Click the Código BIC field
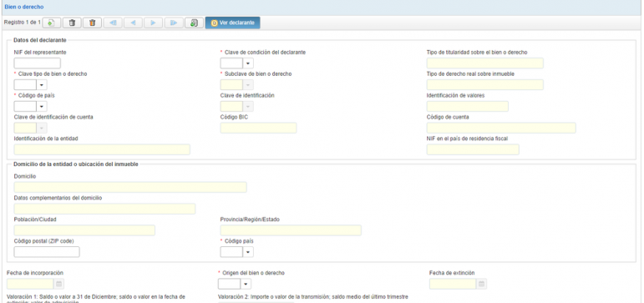Image resolution: width=644 pixels, height=303 pixels. click(x=258, y=128)
